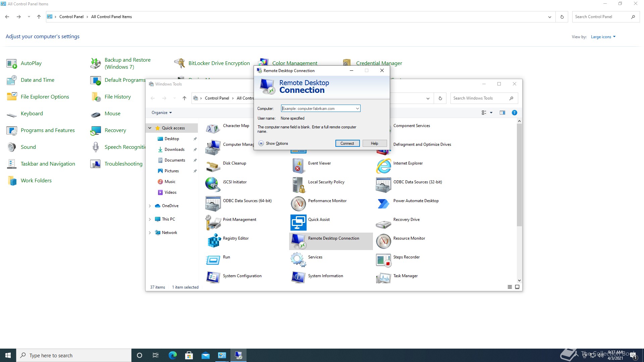
Task: Open the Internet Explorer icon
Action: (383, 166)
